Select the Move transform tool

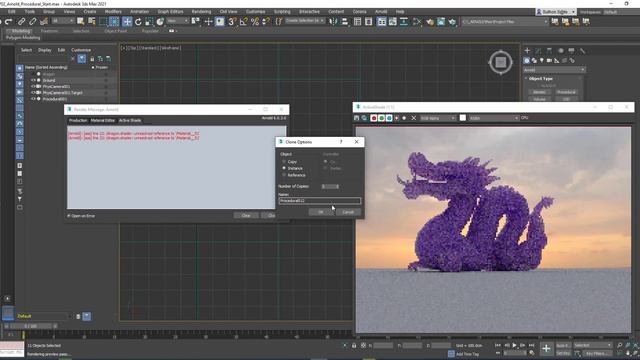127,22
